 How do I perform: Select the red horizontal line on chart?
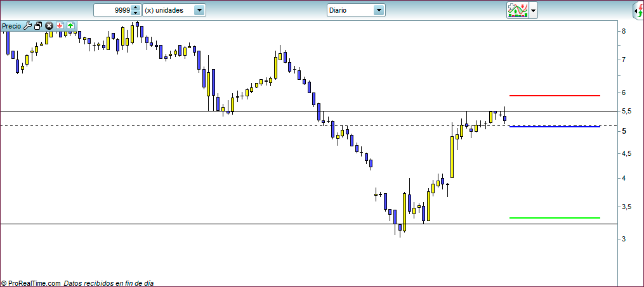[555, 96]
